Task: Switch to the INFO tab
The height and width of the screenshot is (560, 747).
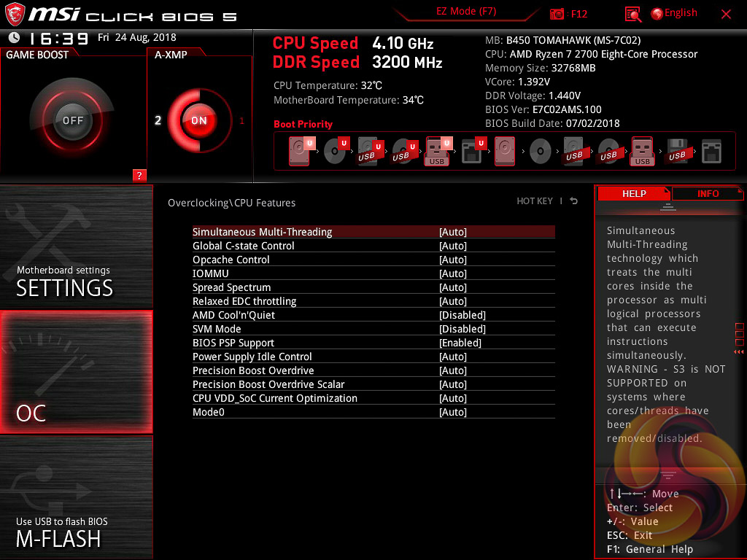Action: (x=708, y=193)
